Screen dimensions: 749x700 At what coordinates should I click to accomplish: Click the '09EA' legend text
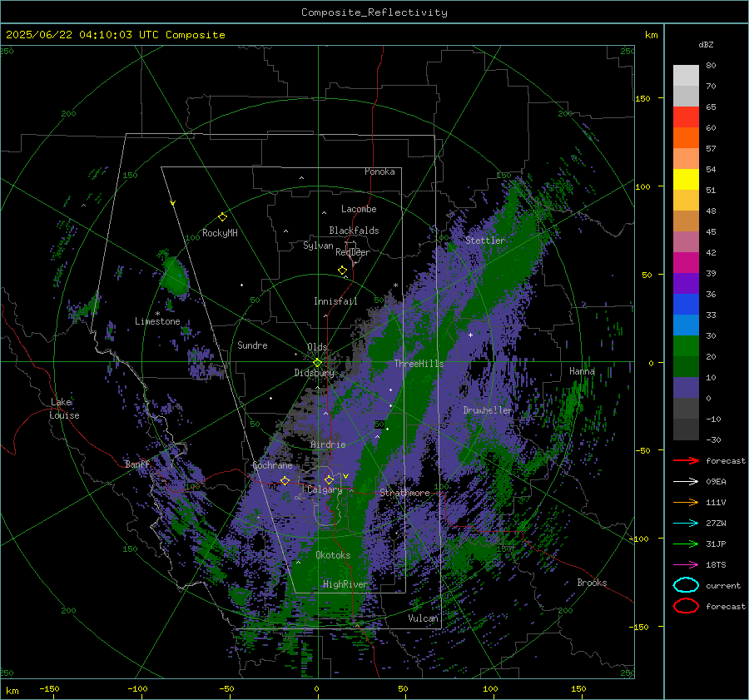716,482
